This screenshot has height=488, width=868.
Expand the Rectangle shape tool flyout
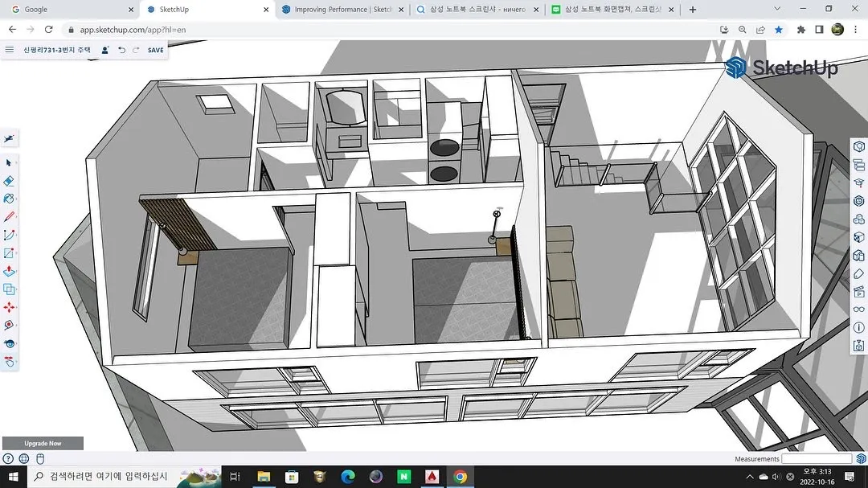10,253
